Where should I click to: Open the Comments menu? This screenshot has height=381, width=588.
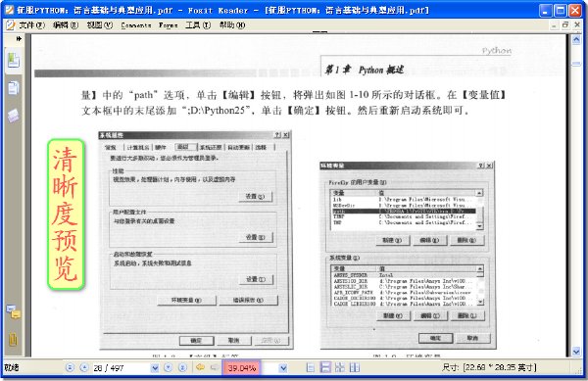coord(136,25)
